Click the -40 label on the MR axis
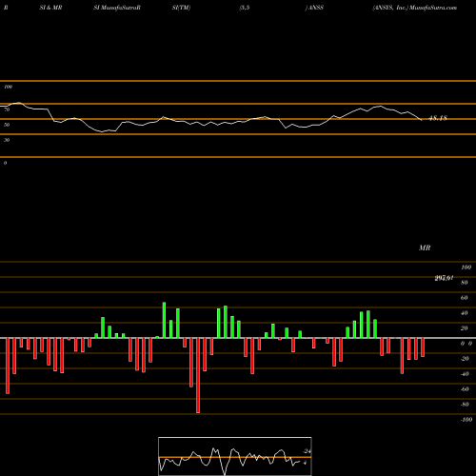The height and width of the screenshot is (476, 476). pos(465,374)
